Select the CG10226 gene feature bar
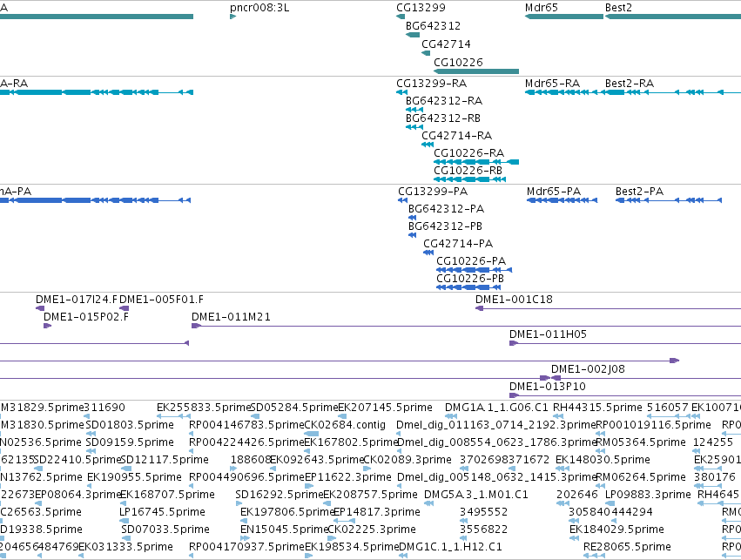 coord(476,71)
